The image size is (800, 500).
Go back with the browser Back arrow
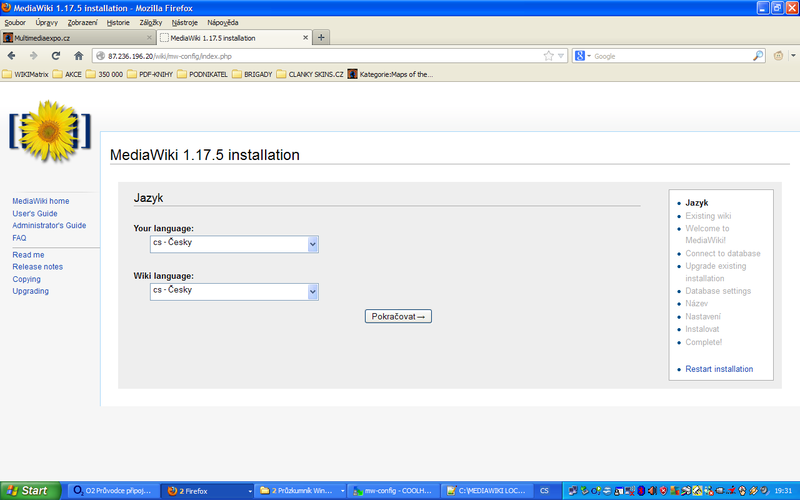11,56
